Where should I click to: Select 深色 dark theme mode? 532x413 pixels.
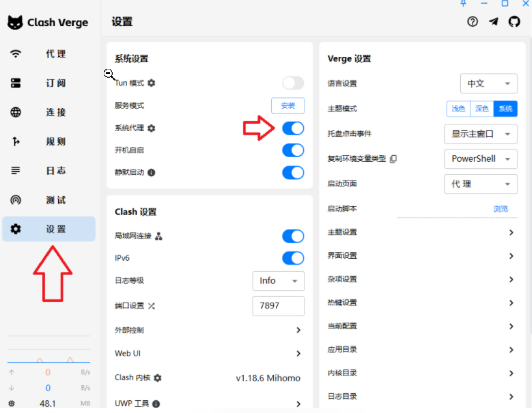[x=482, y=109]
